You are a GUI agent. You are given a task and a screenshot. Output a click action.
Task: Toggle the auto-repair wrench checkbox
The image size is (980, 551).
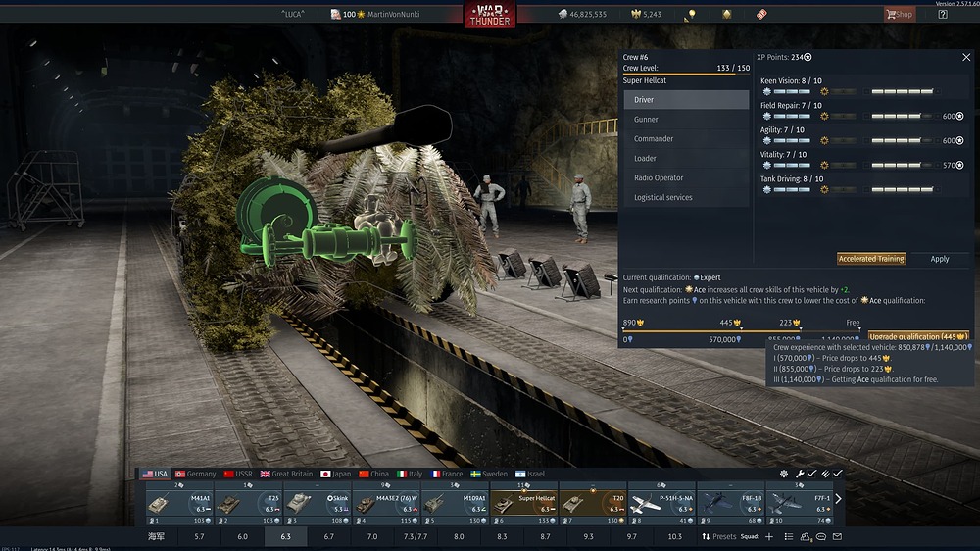click(811, 474)
